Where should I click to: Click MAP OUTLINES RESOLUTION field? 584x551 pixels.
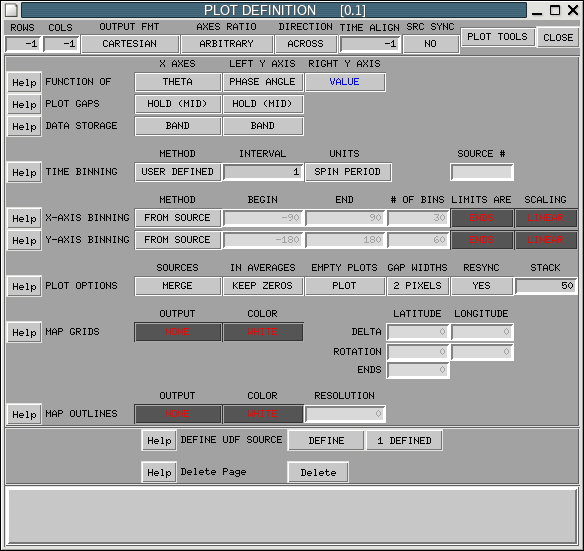345,414
